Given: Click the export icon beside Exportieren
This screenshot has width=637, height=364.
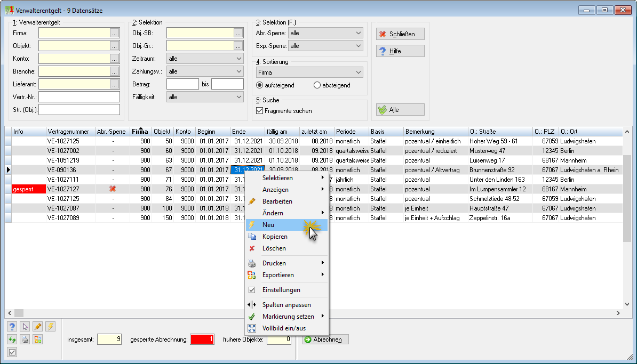Looking at the screenshot, I should pos(252,275).
